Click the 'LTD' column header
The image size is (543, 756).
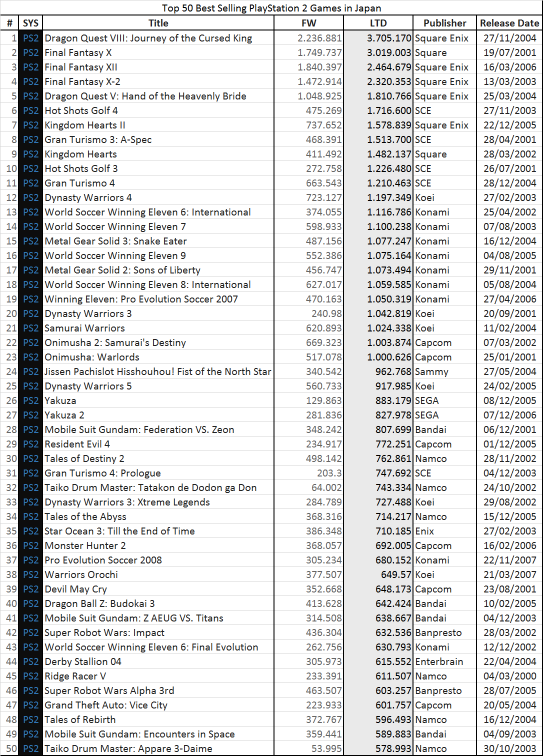378,23
